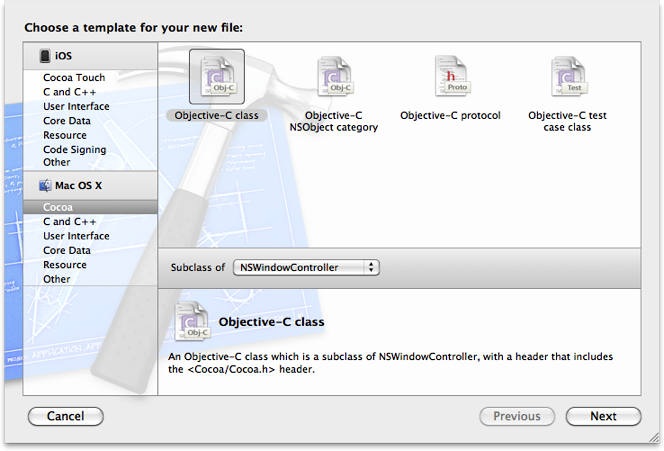
Task: Click the Obj-C icon in description pane
Action: pyautogui.click(x=193, y=320)
